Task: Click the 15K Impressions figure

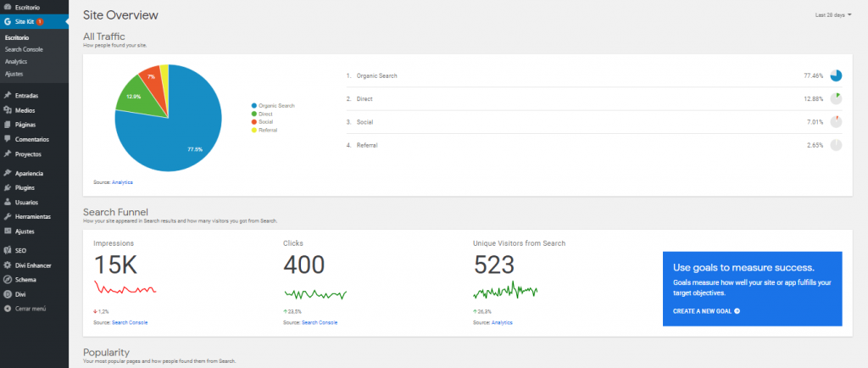Action: pyautogui.click(x=115, y=265)
